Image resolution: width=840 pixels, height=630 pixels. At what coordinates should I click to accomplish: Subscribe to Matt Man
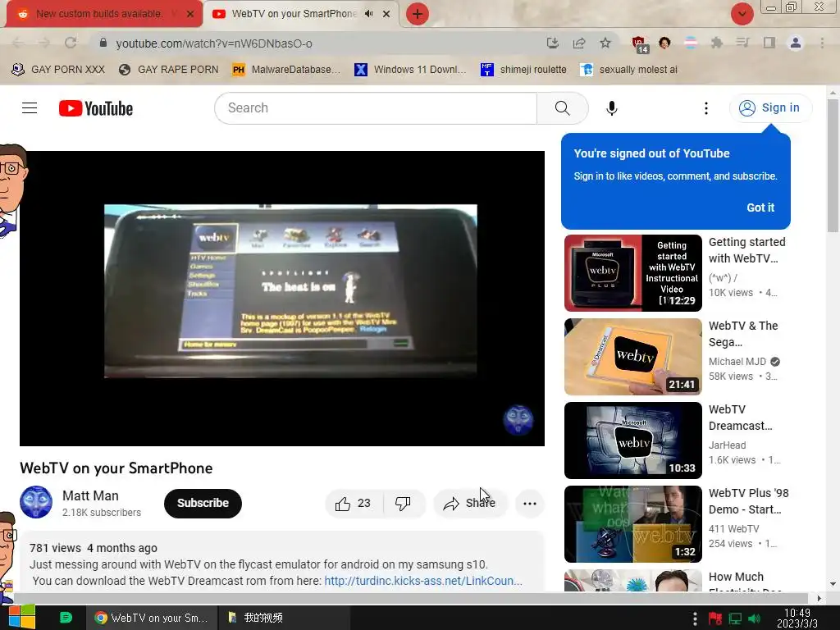pos(203,504)
